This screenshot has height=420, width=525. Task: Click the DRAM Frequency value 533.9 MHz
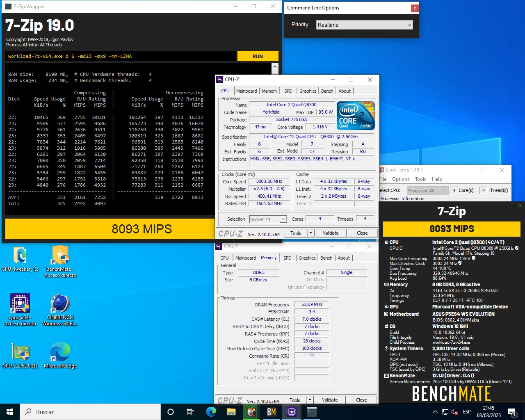point(312,304)
